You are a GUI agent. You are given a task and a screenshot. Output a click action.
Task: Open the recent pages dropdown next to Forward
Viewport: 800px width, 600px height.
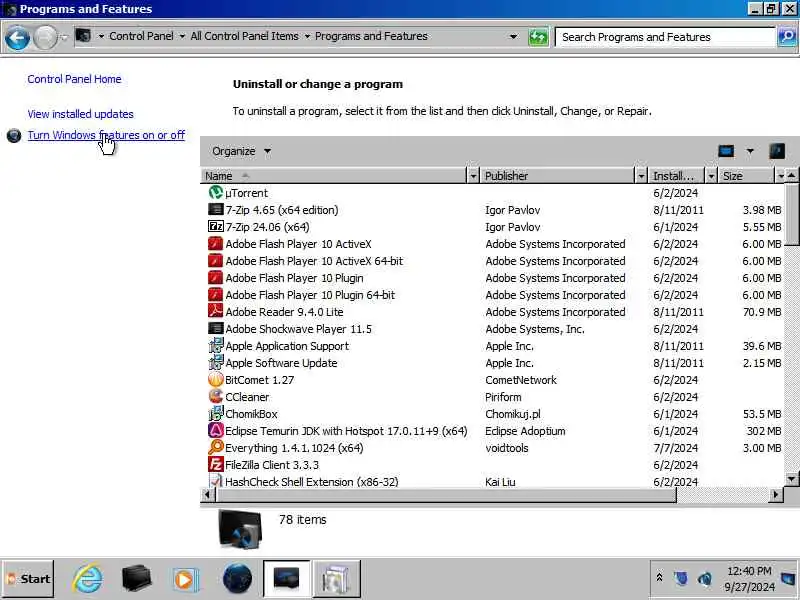pyautogui.click(x=64, y=37)
